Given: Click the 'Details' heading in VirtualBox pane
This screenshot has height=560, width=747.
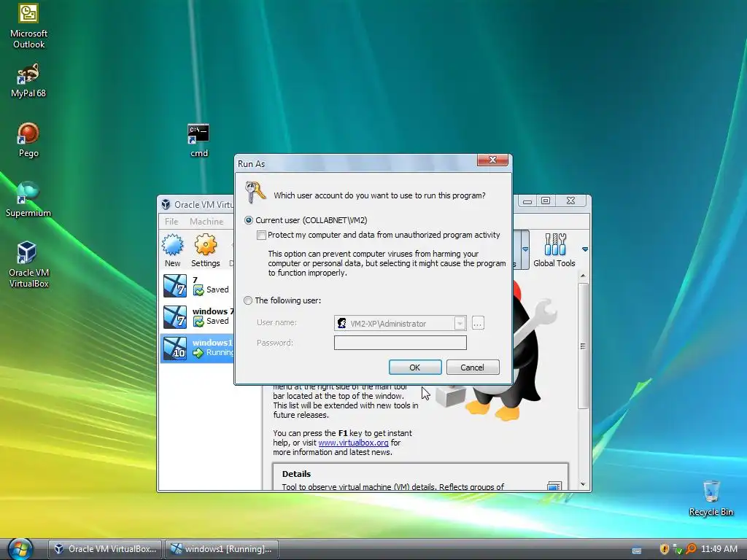Looking at the screenshot, I should pyautogui.click(x=296, y=474).
